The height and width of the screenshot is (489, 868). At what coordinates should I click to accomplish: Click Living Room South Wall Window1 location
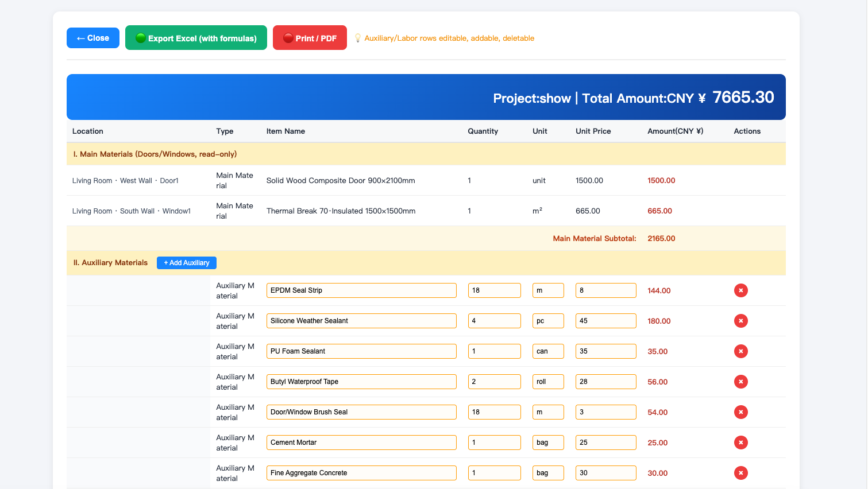click(x=132, y=211)
